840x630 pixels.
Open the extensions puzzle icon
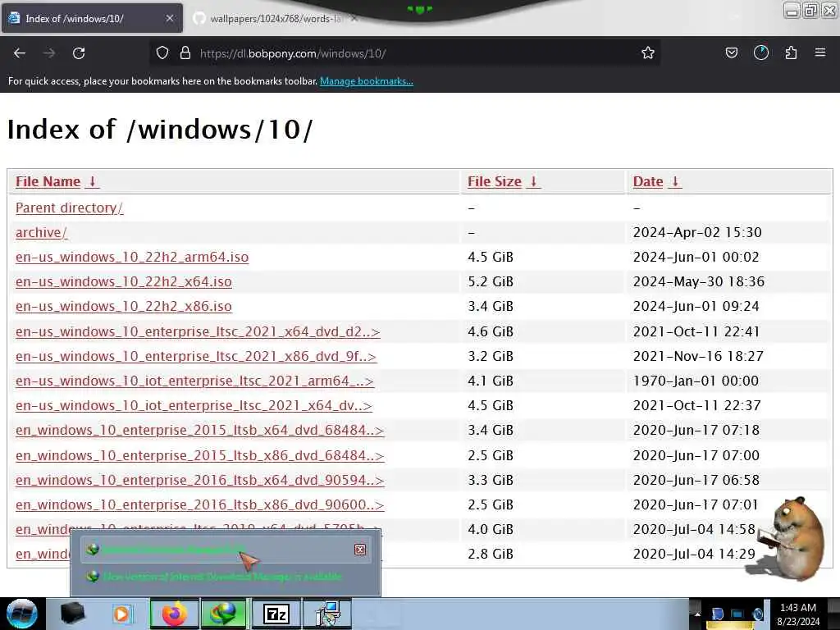pyautogui.click(x=791, y=53)
